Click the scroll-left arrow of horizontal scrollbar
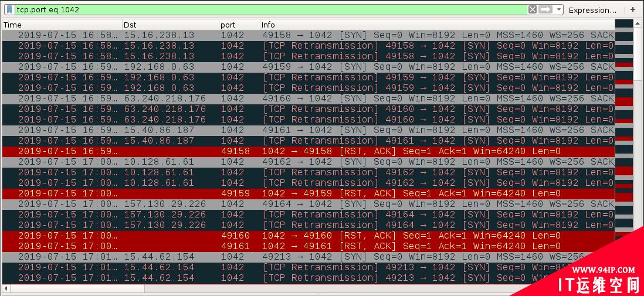This screenshot has height=296, width=644. pyautogui.click(x=6, y=288)
